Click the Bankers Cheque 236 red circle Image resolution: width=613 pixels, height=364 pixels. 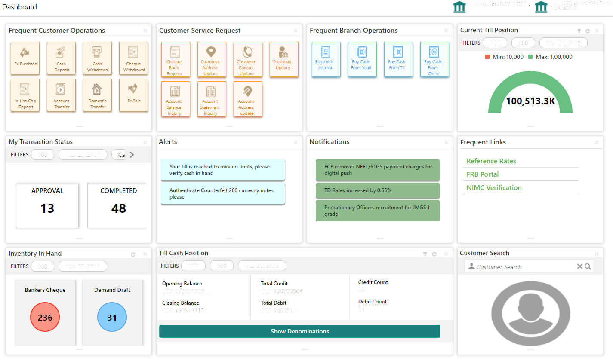click(45, 317)
